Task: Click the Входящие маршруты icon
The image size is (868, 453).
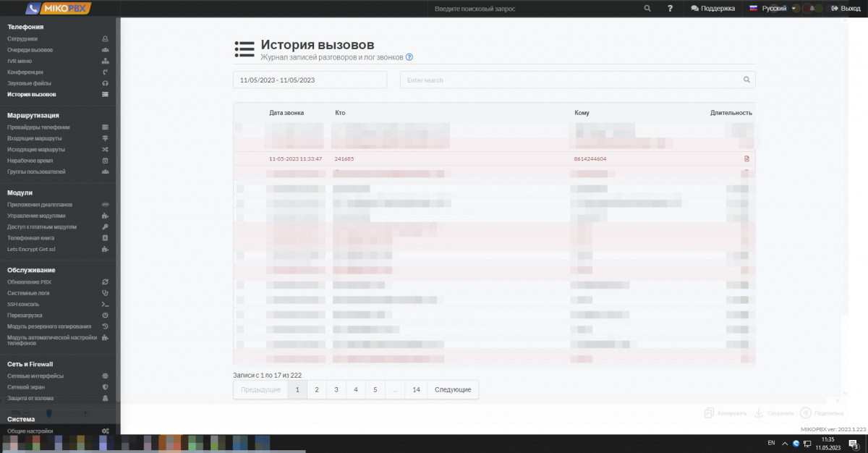Action: [x=106, y=138]
